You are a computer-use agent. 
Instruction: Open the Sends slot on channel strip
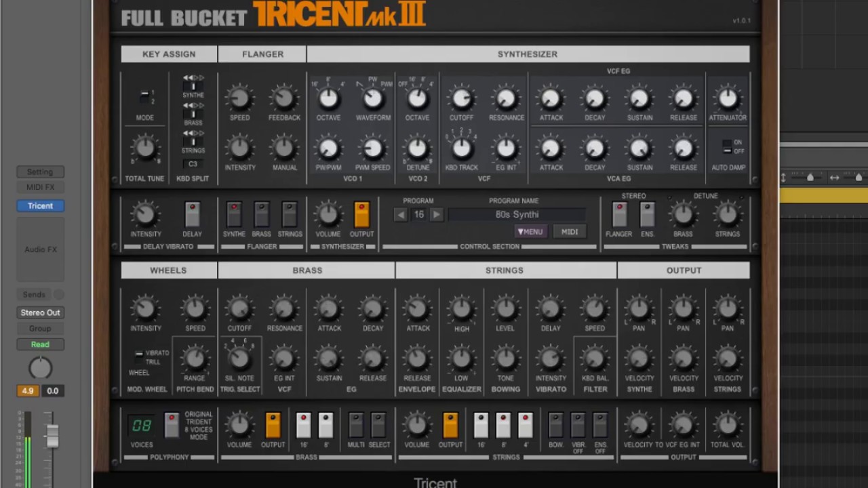(x=34, y=295)
